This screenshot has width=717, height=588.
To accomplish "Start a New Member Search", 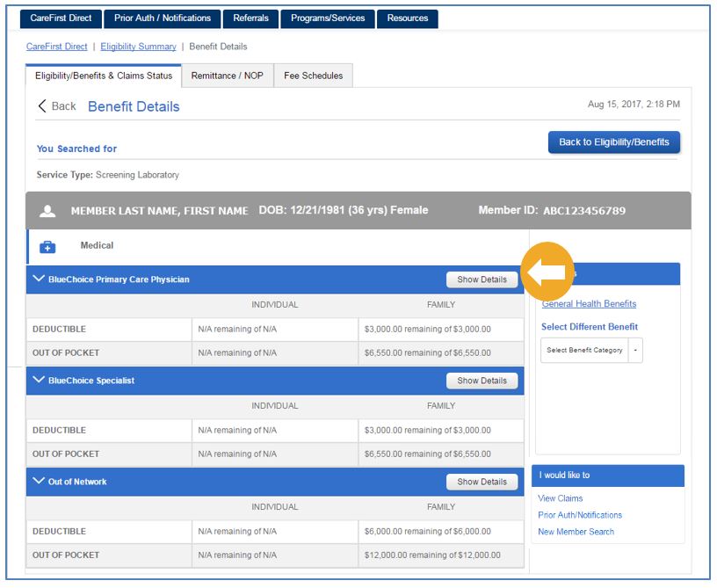I will coord(576,531).
